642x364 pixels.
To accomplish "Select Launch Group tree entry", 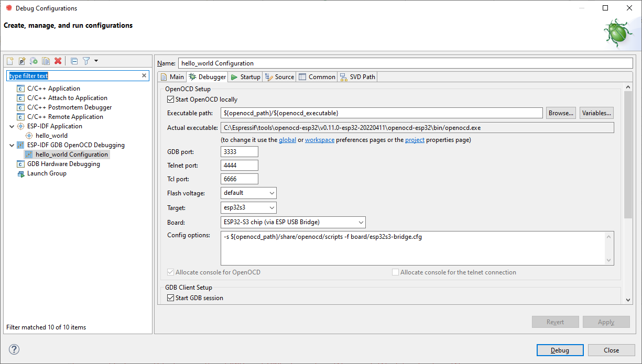I will (x=47, y=173).
